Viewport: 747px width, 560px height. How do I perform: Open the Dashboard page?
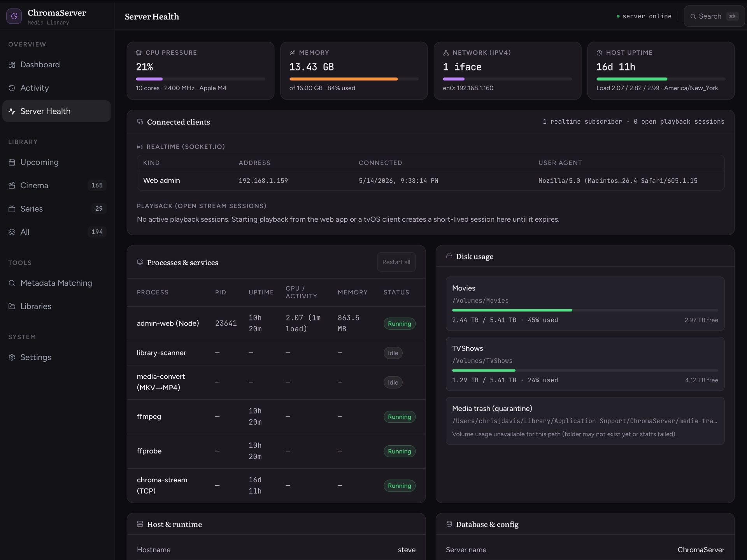56,65
